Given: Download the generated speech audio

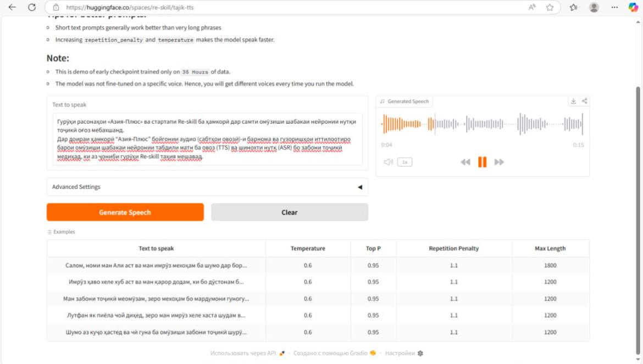Looking at the screenshot, I should [x=573, y=101].
